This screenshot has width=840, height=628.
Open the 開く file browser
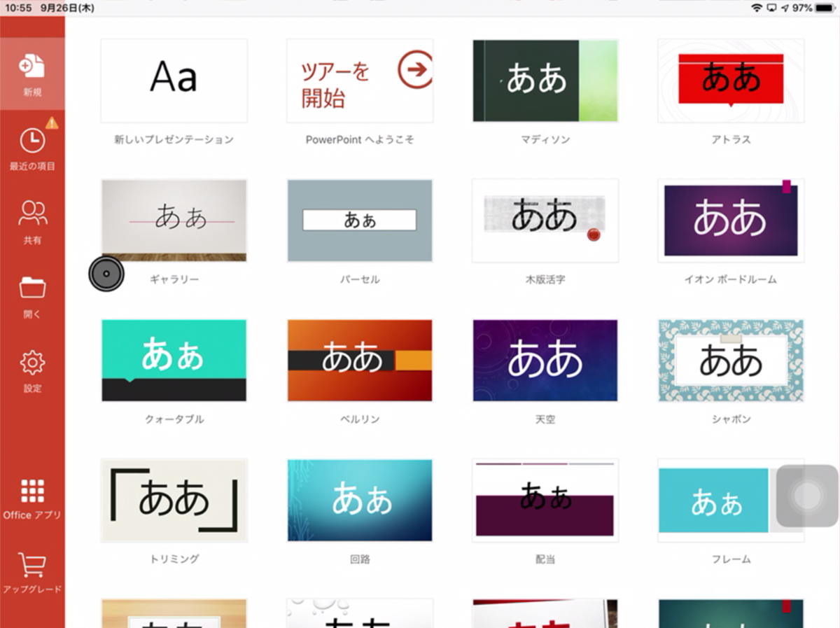tap(31, 294)
